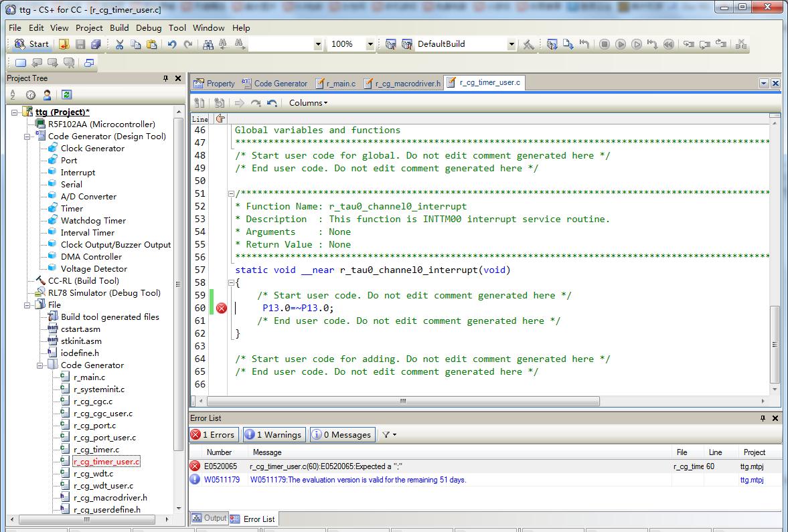Switch to the r_main.c tab
This screenshot has width=788, height=532.
click(335, 84)
